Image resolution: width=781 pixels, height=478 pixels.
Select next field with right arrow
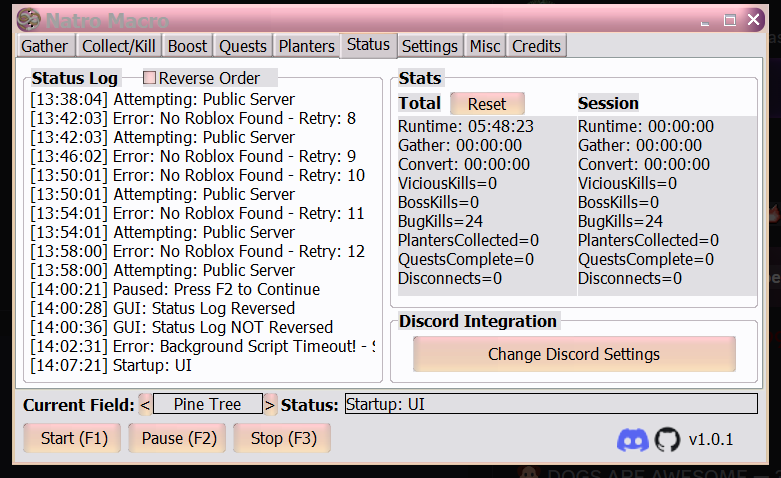coord(269,405)
